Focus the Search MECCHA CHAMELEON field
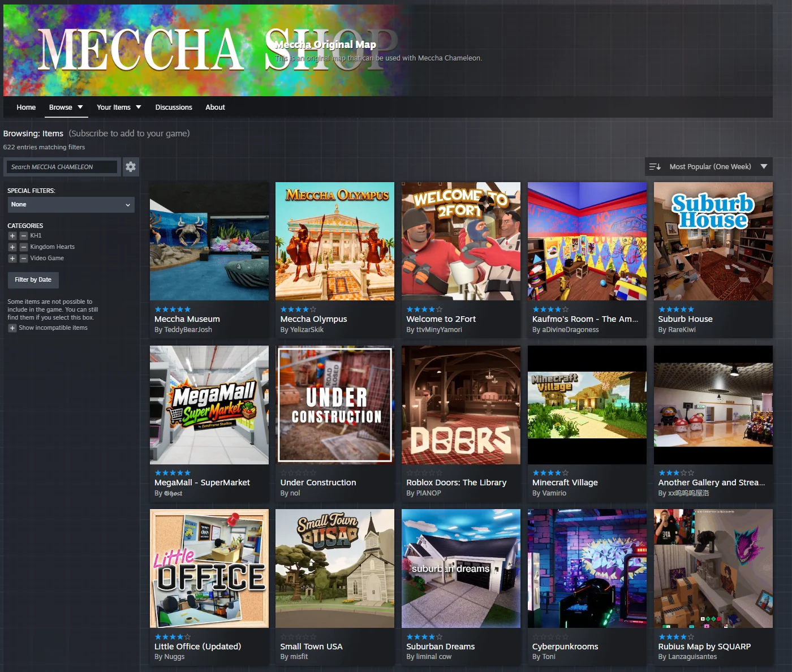Screen dimensions: 792x672 tap(62, 167)
